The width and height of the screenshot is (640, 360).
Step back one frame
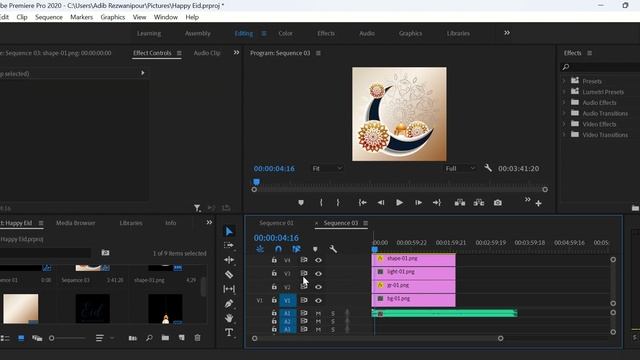(x=380, y=202)
